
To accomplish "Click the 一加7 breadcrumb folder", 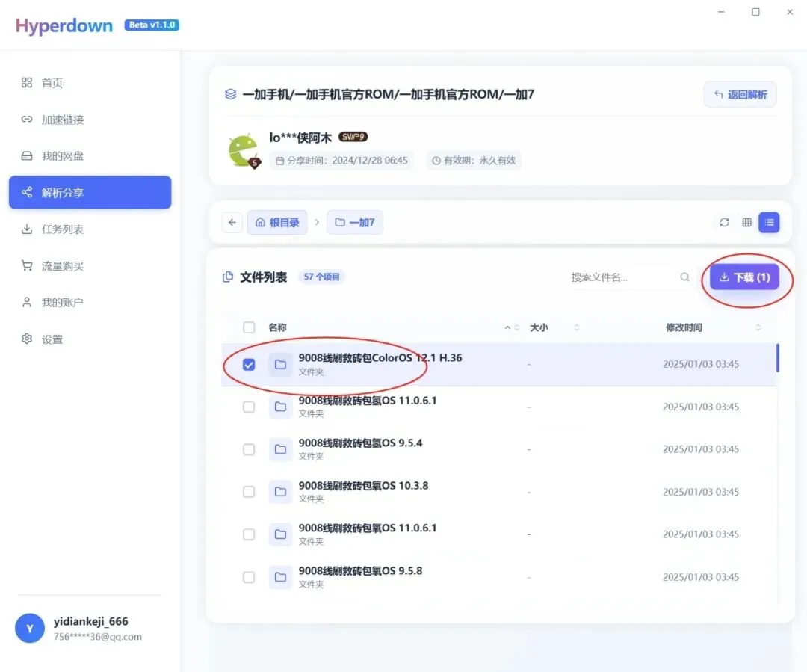I will click(355, 223).
